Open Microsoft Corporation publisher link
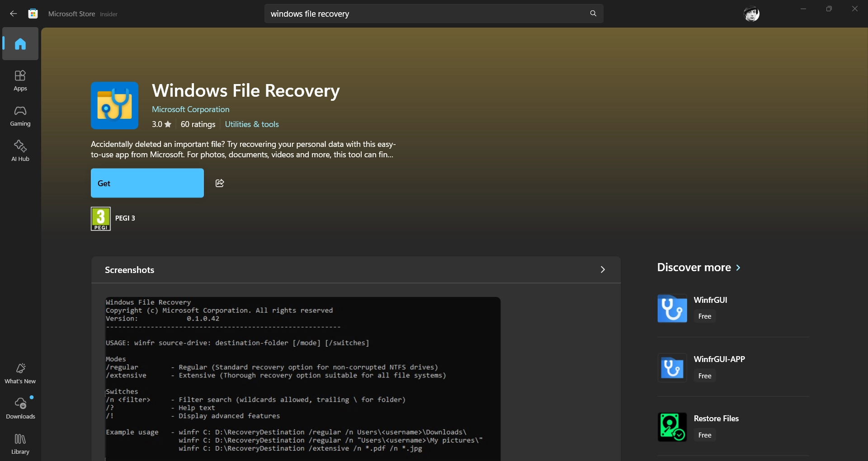Screen dimensions: 868x461 click(190, 109)
